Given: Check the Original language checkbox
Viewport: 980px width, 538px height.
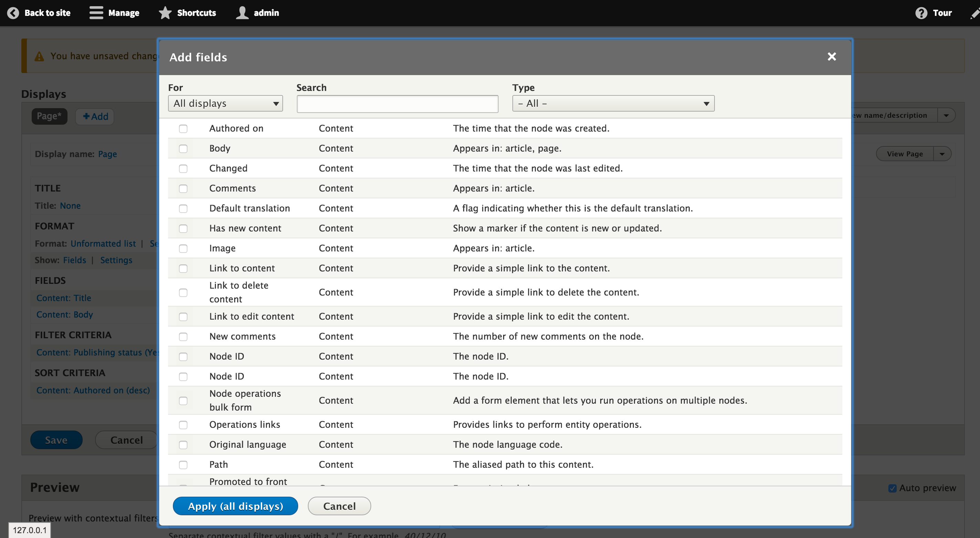Looking at the screenshot, I should point(183,445).
